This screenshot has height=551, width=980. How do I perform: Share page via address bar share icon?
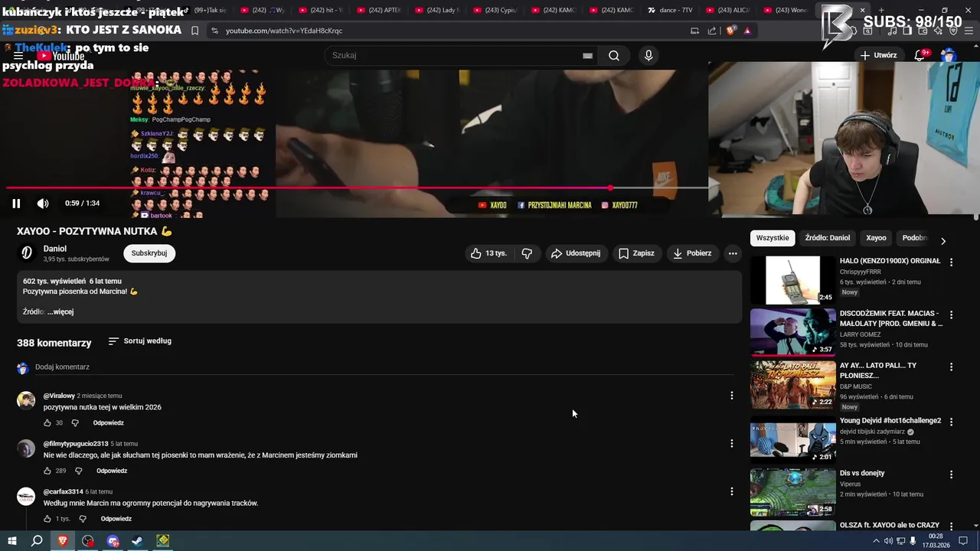coord(712,31)
